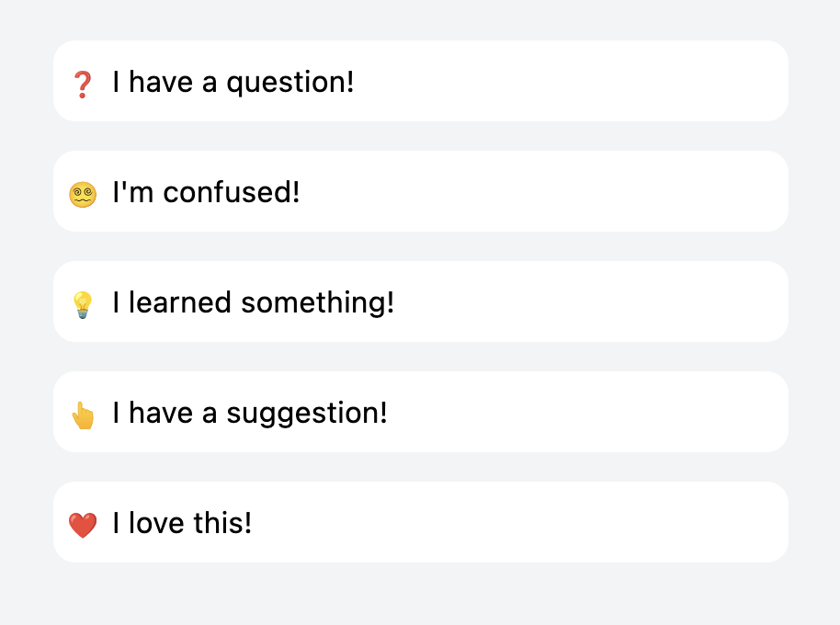Click empty white area of learned card
840x625 pixels.
click(589, 301)
